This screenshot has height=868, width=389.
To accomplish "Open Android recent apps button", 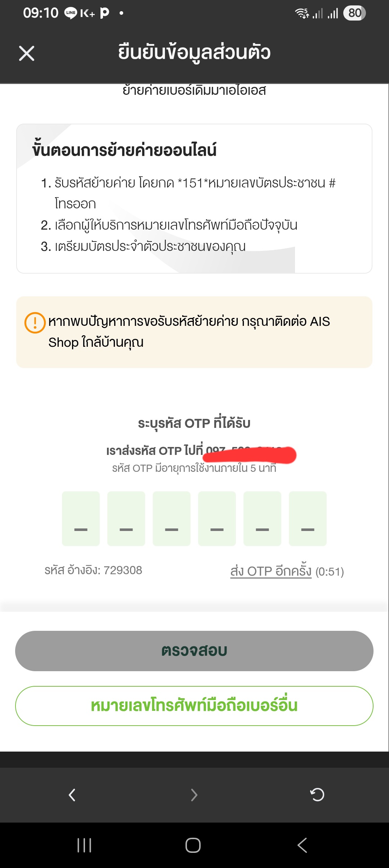I will (84, 845).
